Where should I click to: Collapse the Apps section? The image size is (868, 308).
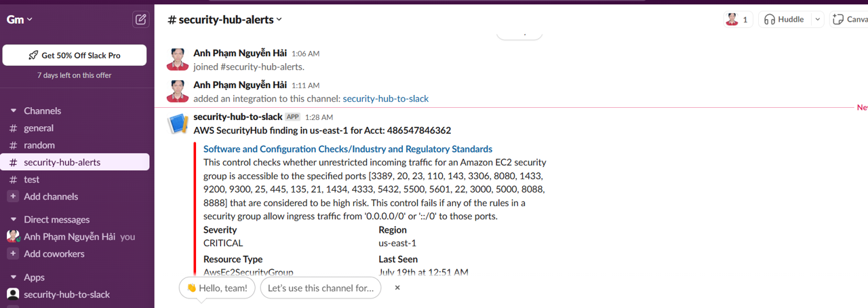(13, 277)
